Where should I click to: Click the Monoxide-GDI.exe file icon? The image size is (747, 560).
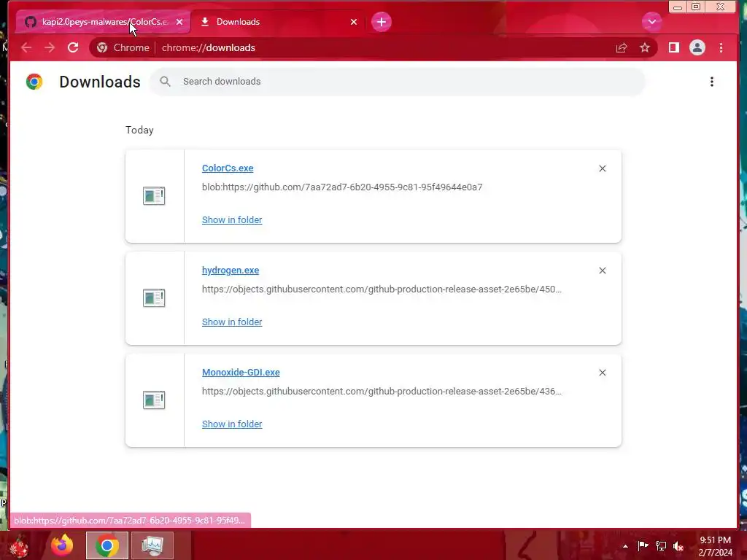point(154,400)
